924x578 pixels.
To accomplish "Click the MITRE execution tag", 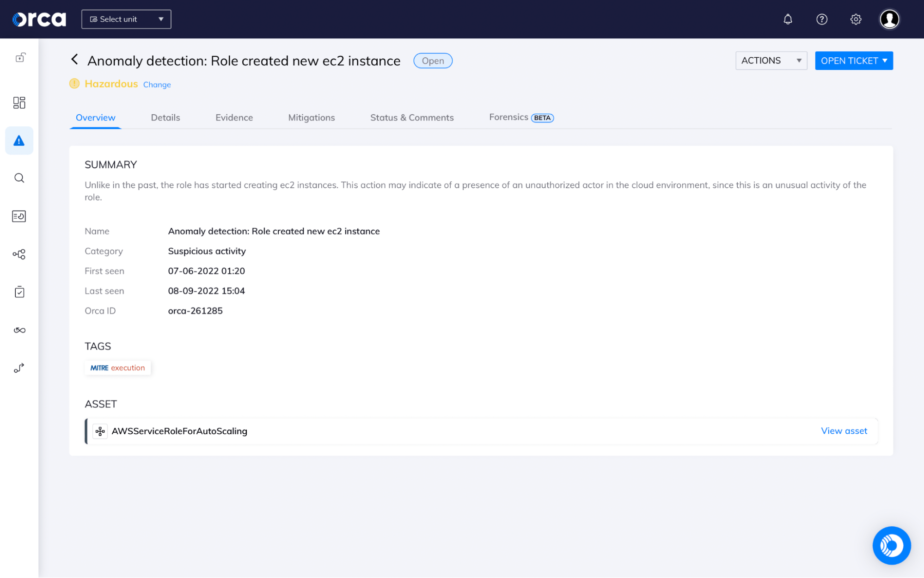I will tap(117, 368).
